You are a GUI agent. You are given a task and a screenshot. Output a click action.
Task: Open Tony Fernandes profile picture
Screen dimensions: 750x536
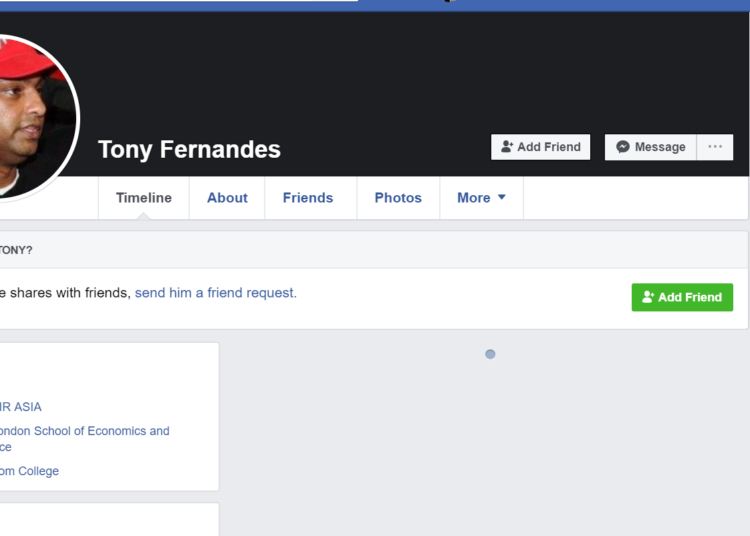tap(34, 117)
